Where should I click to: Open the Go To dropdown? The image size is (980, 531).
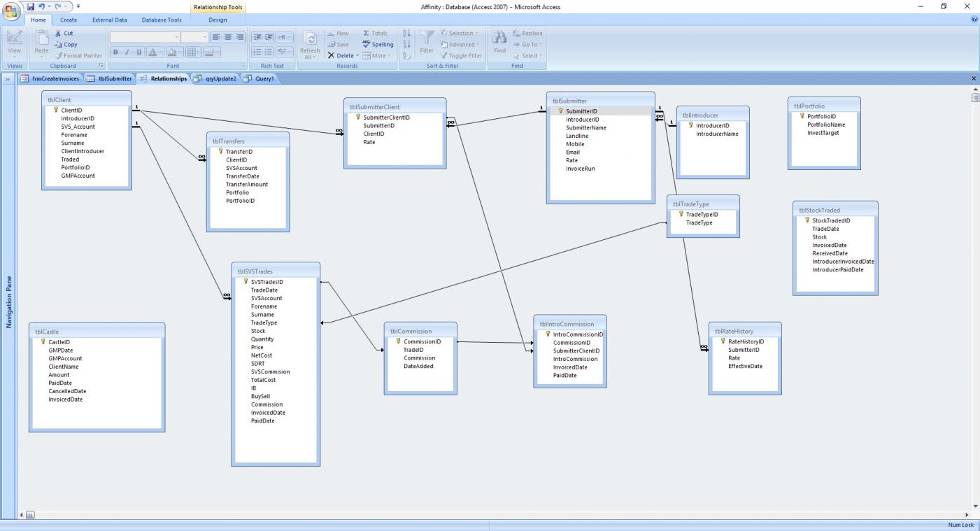tap(526, 44)
